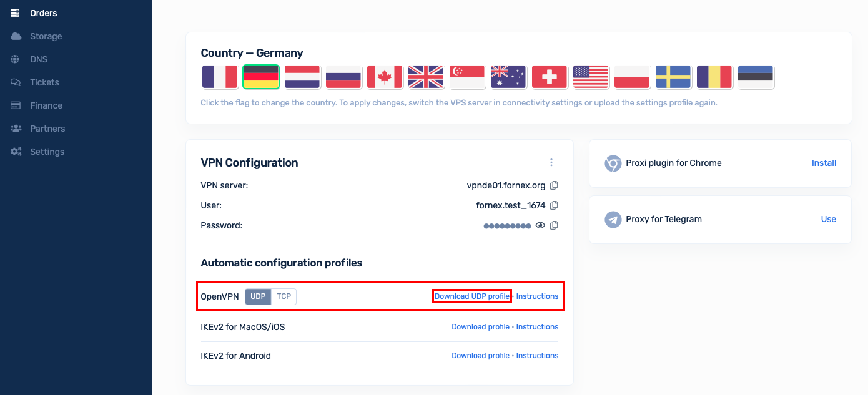
Task: Select the United States flag
Action: pos(591,77)
